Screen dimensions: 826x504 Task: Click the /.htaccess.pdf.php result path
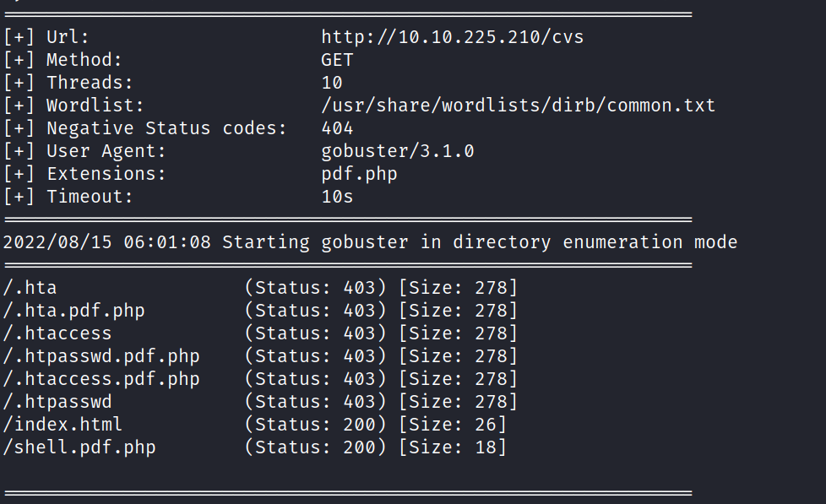pos(101,379)
